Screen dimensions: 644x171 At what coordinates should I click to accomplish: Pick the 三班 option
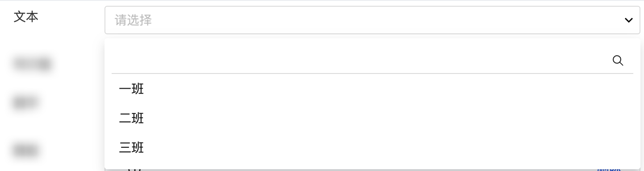tap(131, 147)
